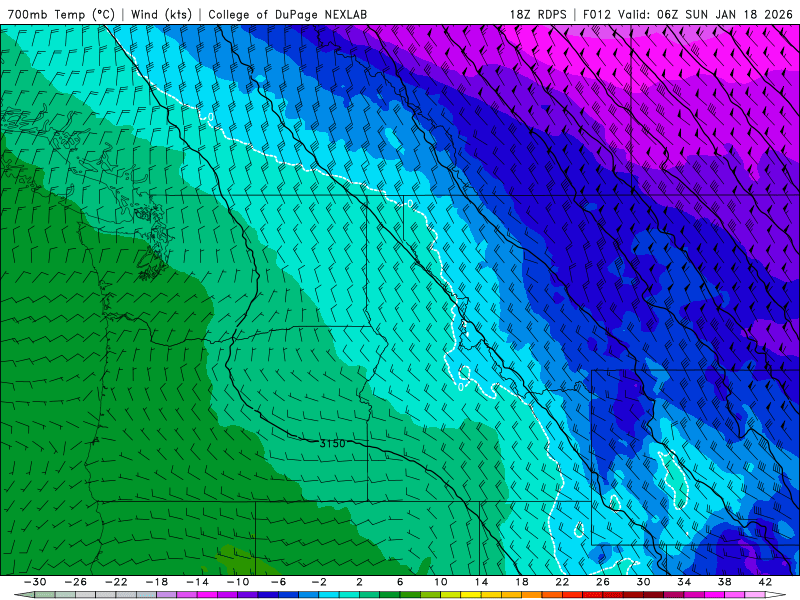Click the bright red swatch in color bar
Viewport: 800px width, 600px height.
572,595
